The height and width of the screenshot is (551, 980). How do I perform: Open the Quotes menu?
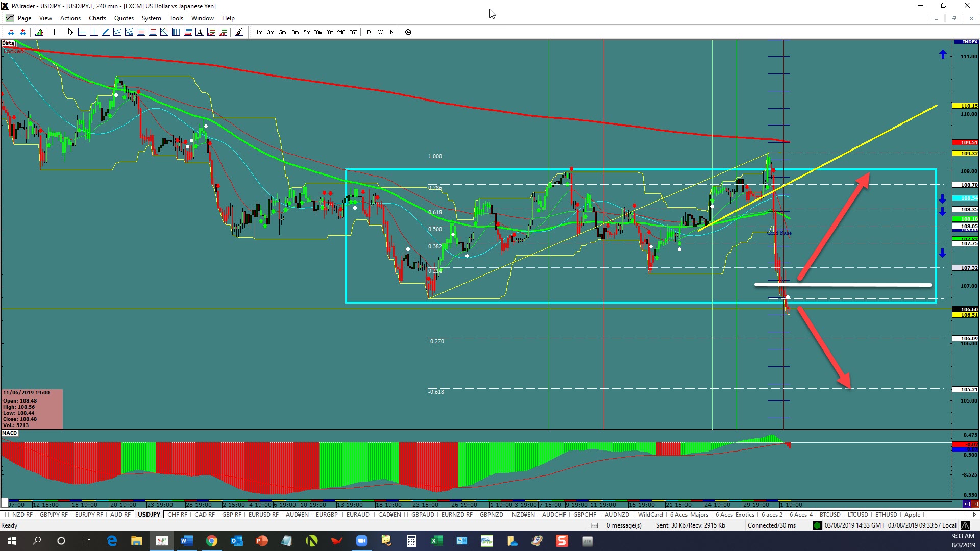[x=124, y=18]
